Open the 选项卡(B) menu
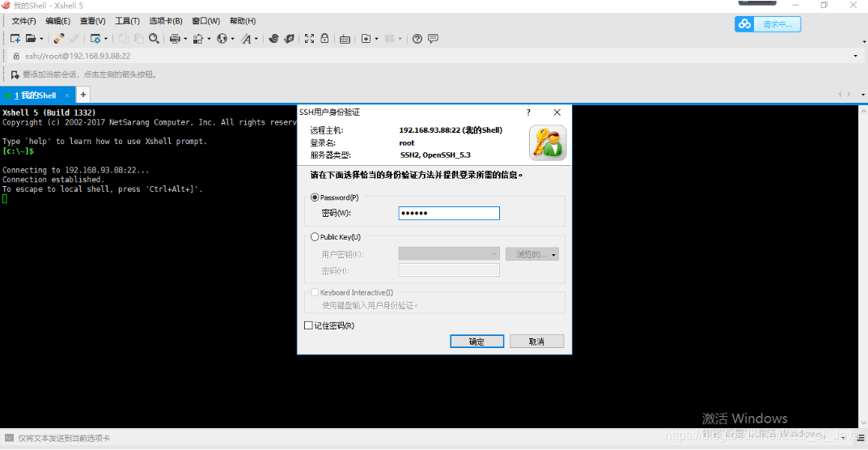 [x=166, y=21]
